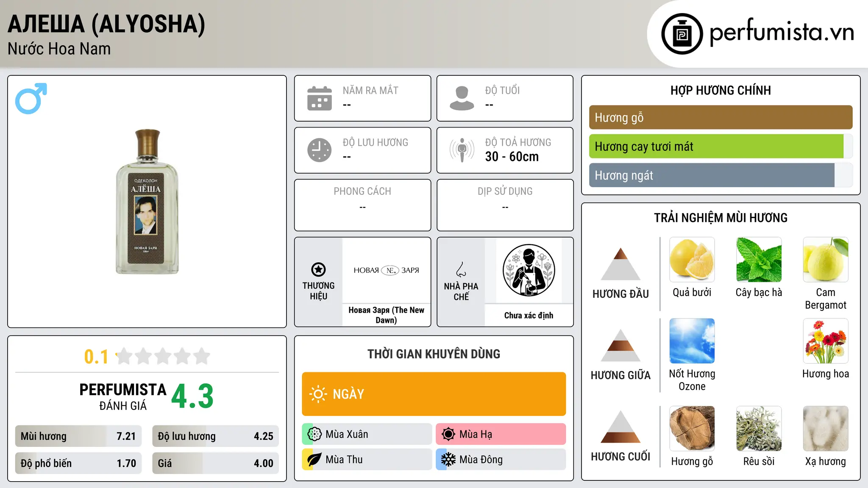Click the sun icon for Mùa Hạ
This screenshot has height=488, width=868.
point(448,434)
